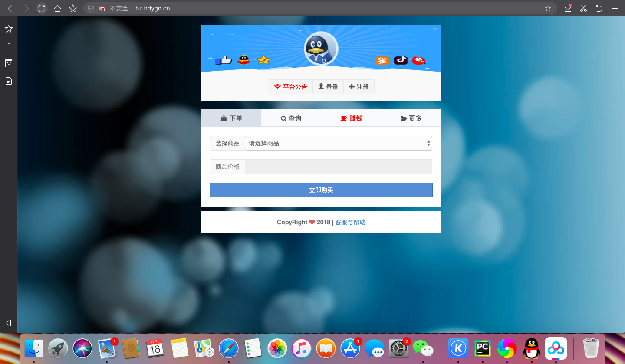
Task: Click the 注册 register button
Action: 359,87
